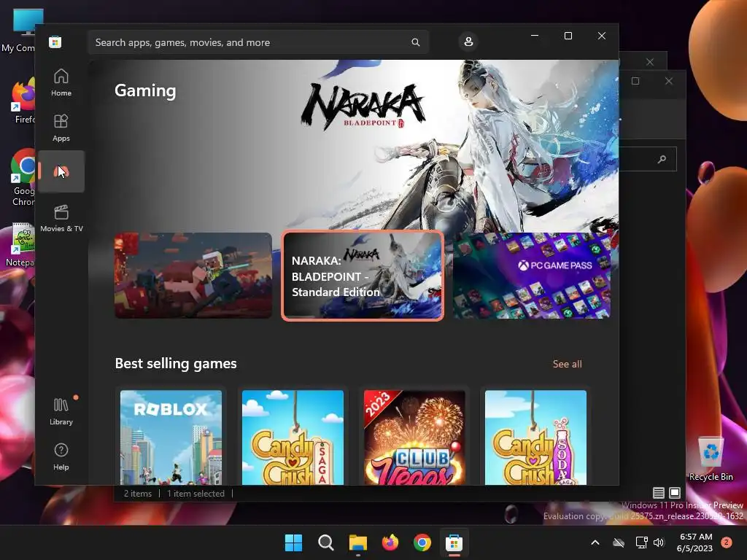Open the Minecraft banner thumbnail

[193, 275]
